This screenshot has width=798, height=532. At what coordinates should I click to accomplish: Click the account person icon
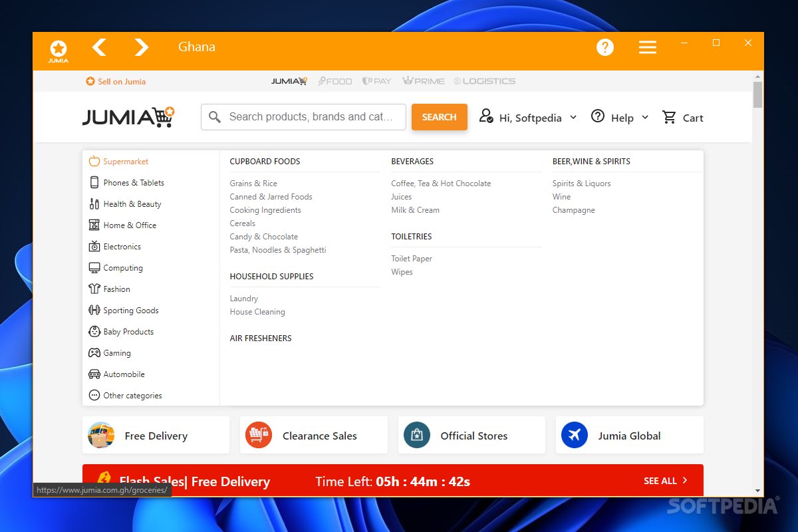[x=486, y=116]
